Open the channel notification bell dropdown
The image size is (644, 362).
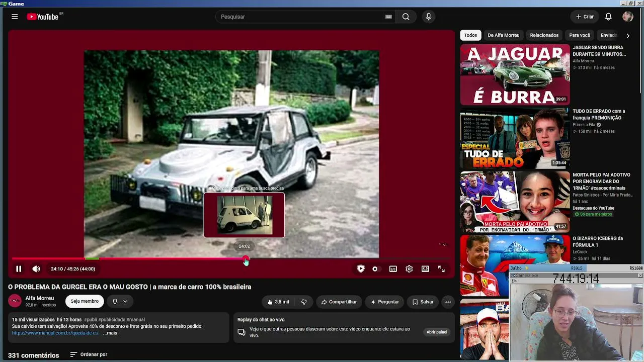120,301
